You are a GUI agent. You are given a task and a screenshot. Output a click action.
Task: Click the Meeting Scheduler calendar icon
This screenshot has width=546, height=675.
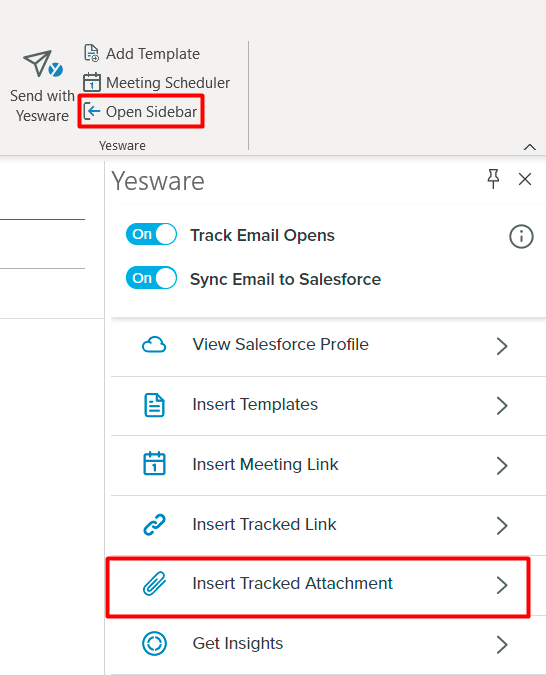tap(92, 82)
